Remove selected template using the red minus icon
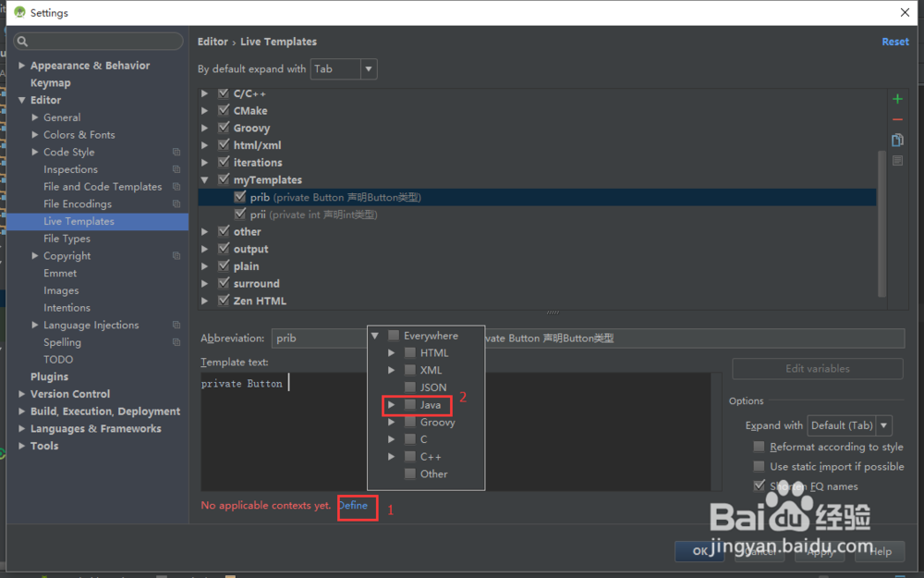 point(897,118)
